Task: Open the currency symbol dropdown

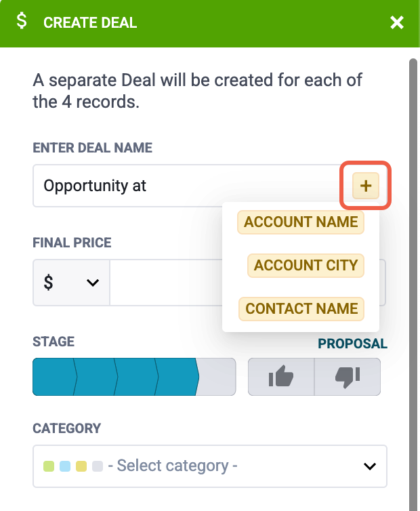Action: (x=70, y=282)
